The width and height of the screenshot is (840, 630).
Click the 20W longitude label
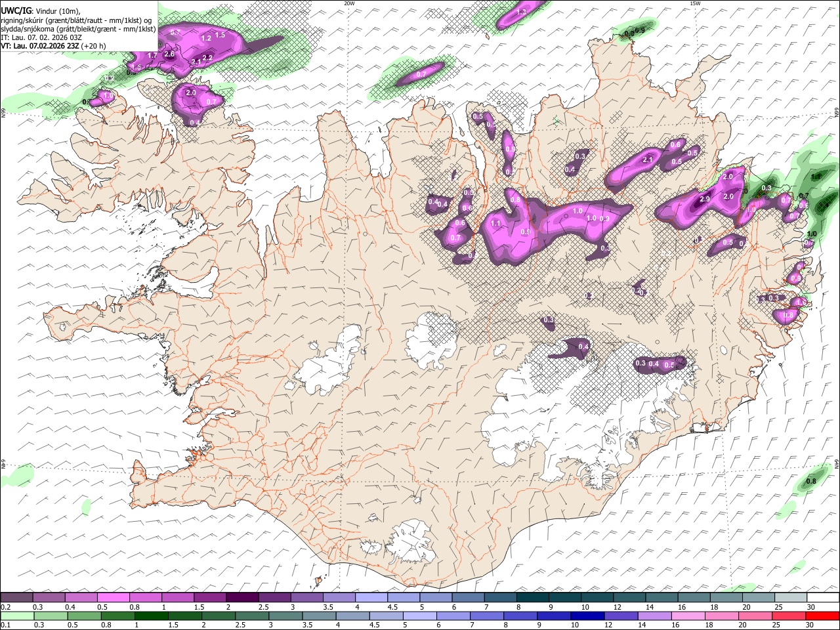pos(350,3)
